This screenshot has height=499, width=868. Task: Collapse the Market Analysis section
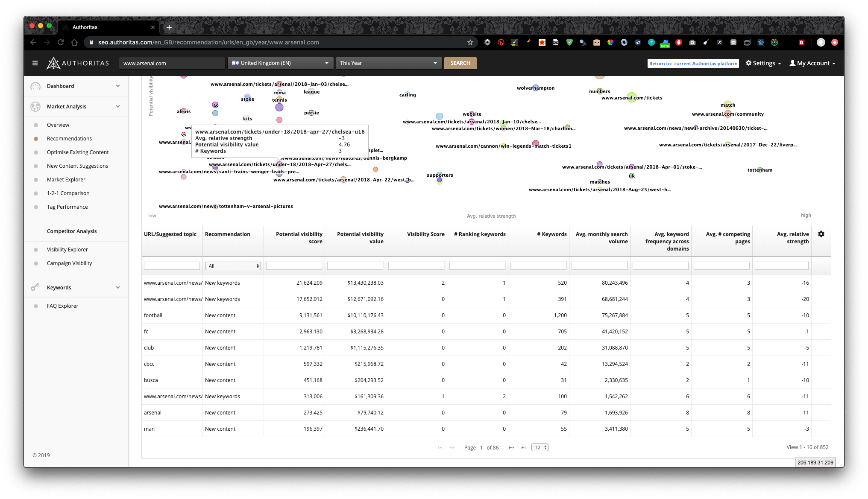coord(118,107)
